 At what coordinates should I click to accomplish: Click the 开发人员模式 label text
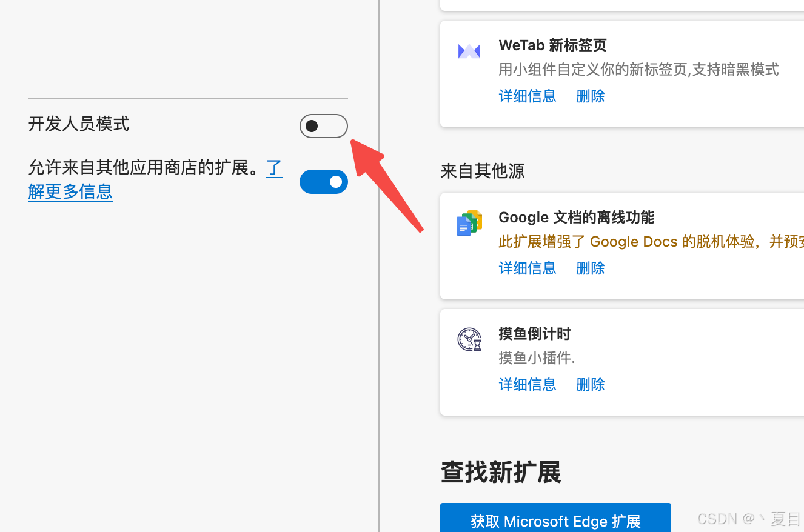(79, 124)
